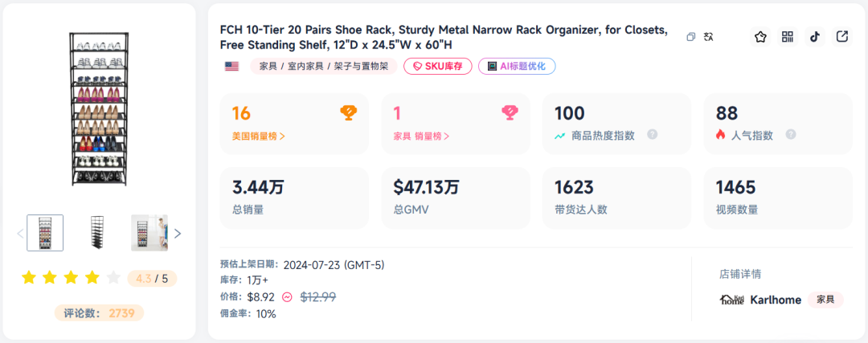Select the third thumbnail with woman
The height and width of the screenshot is (343, 868).
149,233
